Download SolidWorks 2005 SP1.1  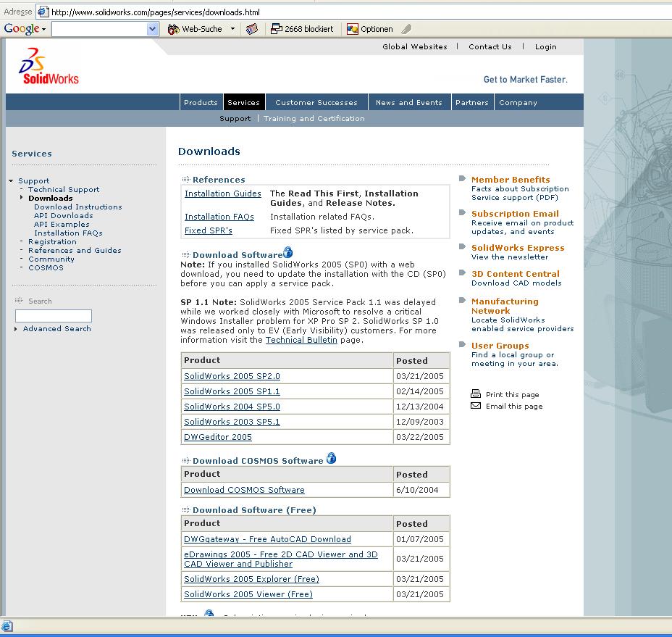point(232,391)
